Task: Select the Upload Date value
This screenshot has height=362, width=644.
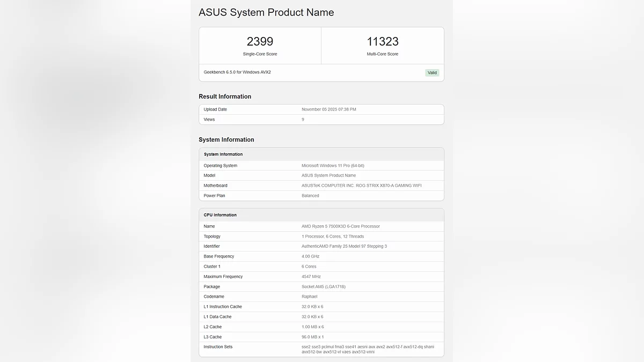Action: [328, 109]
